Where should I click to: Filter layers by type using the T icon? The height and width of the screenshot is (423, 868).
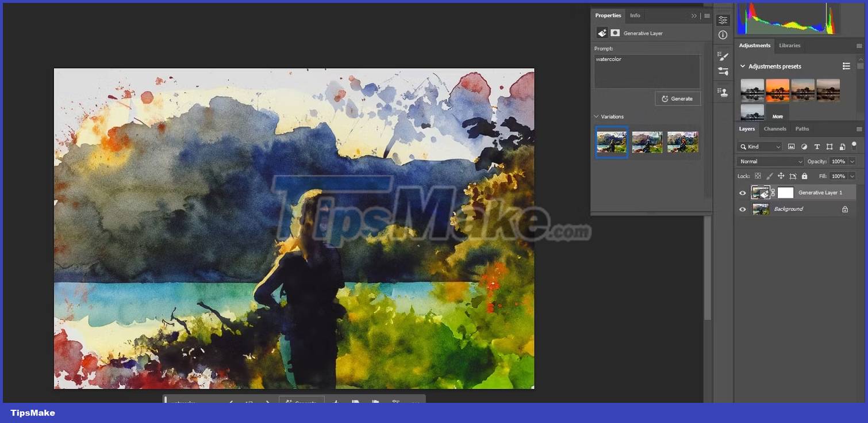point(817,147)
